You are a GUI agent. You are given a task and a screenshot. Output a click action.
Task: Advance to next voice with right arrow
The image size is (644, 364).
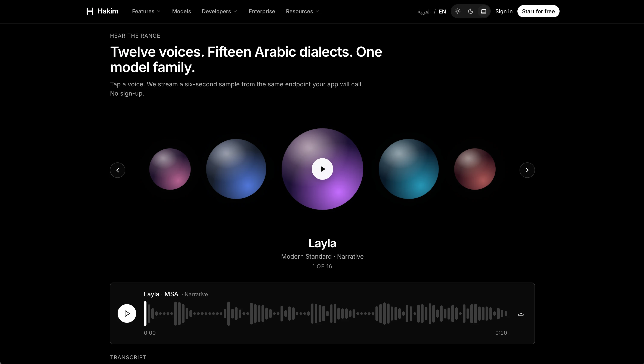527,170
